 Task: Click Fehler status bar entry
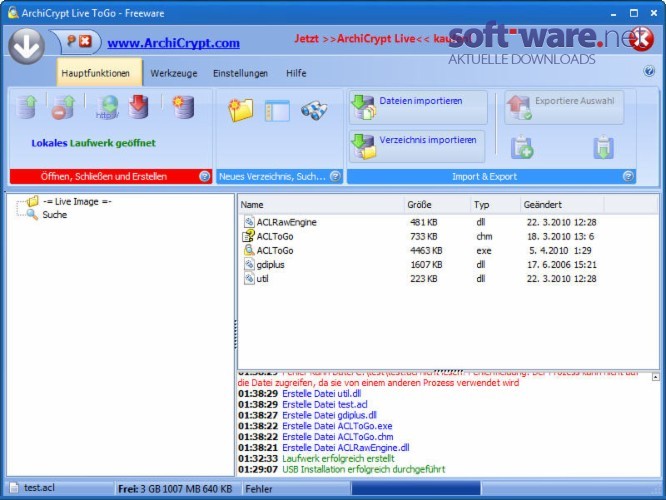pos(259,489)
